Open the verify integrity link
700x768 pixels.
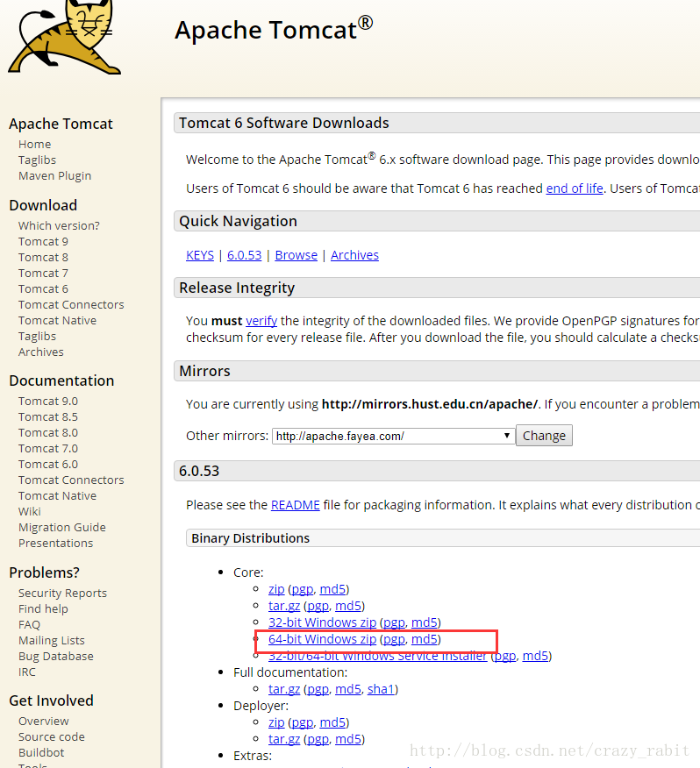tap(261, 321)
